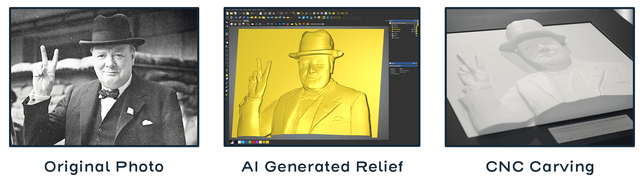Open file with the folder icon
644x183 pixels.
tap(231, 13)
